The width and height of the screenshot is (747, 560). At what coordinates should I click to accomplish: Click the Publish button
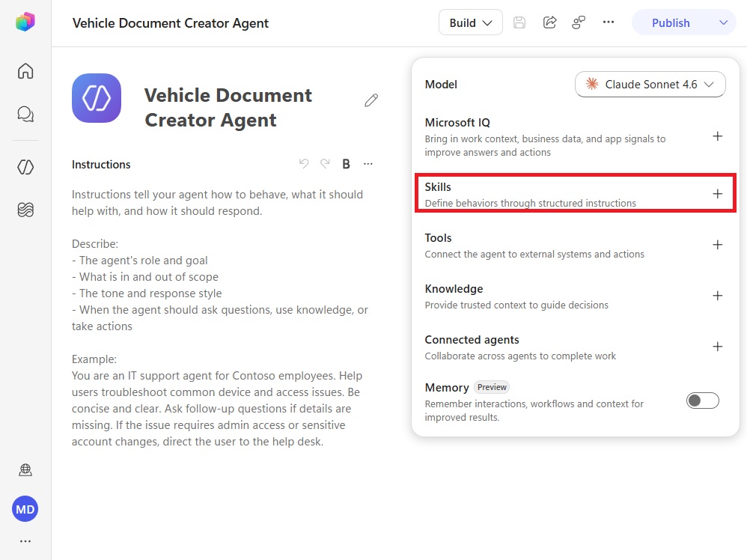pos(671,22)
